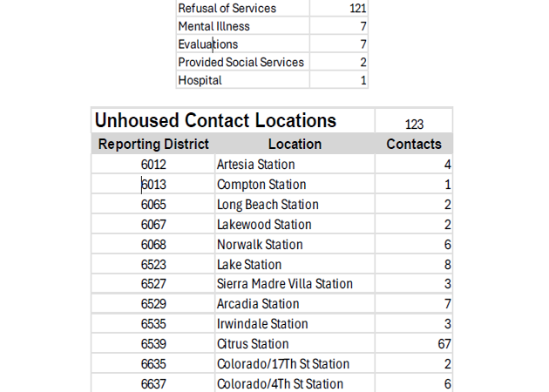
Task: Select the Hospital cell
Action: [x=200, y=80]
